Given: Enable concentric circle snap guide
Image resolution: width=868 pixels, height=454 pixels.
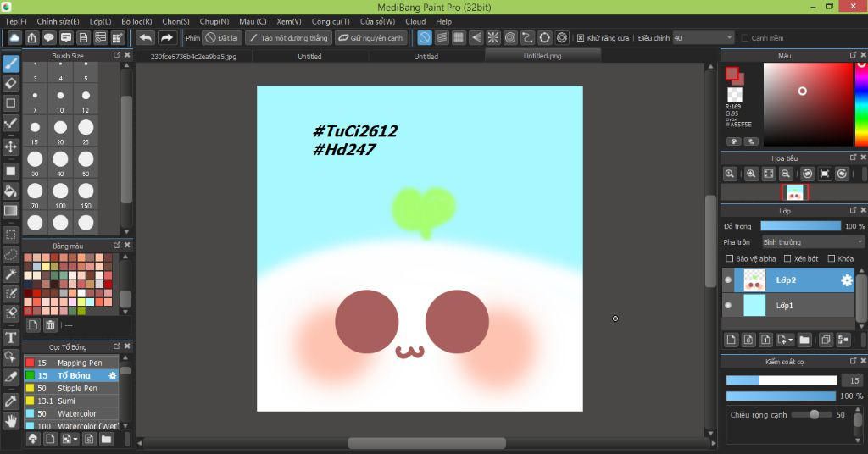Looking at the screenshot, I should [x=510, y=37].
